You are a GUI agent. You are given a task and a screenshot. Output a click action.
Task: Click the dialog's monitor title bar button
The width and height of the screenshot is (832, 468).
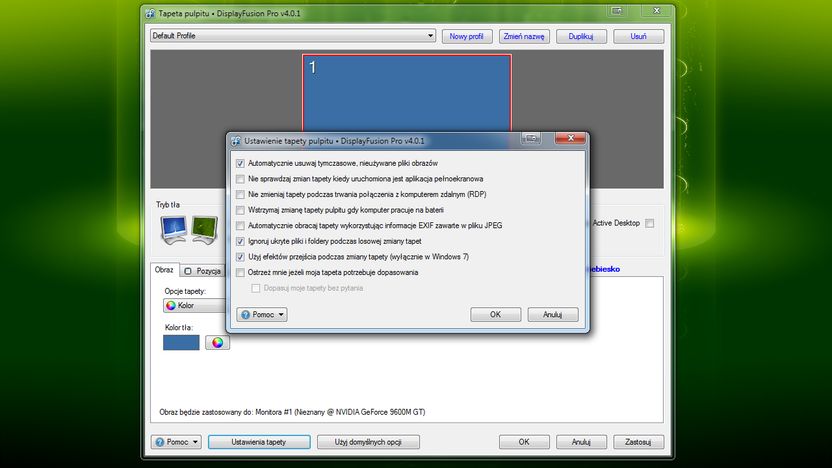coord(531,138)
